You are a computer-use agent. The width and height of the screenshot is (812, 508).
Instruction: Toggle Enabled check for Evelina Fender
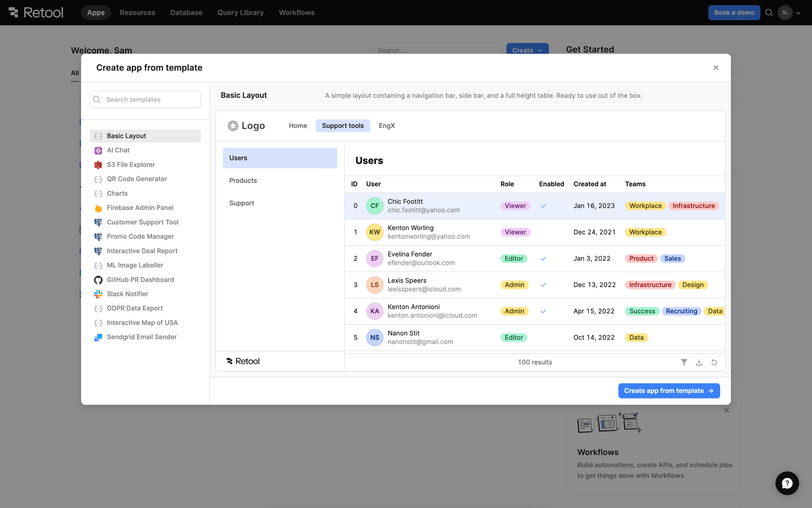[x=543, y=259]
